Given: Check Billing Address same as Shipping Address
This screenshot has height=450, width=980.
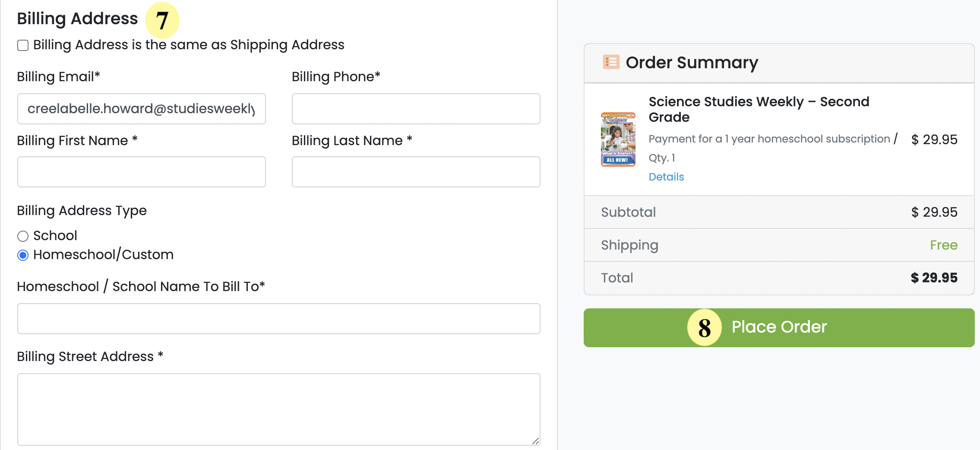Looking at the screenshot, I should (x=23, y=45).
